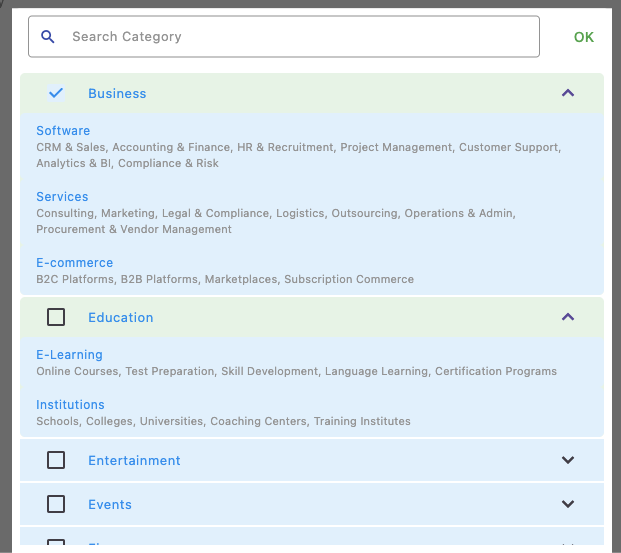Screen dimensions: 621x553
Task: Uncheck the Business category checkbox
Action: [56, 93]
